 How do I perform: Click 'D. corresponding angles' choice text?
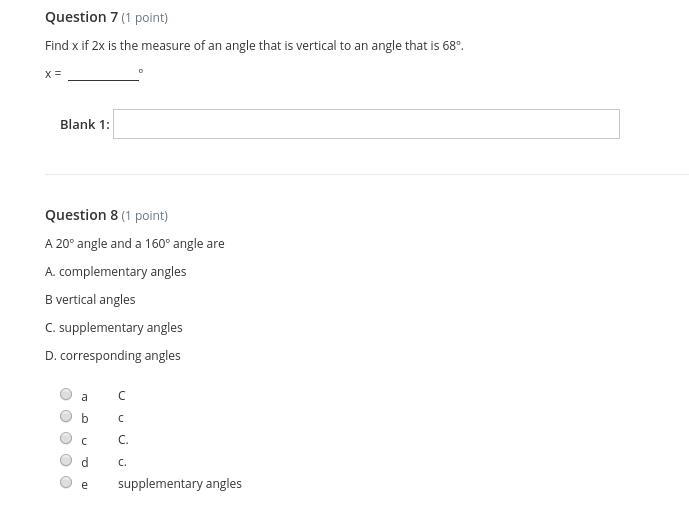113,355
